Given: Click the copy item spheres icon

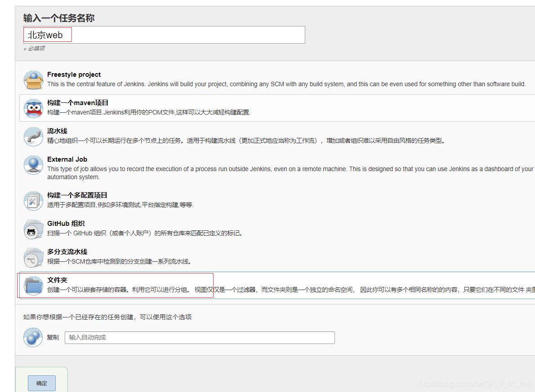Looking at the screenshot, I should (33, 338).
